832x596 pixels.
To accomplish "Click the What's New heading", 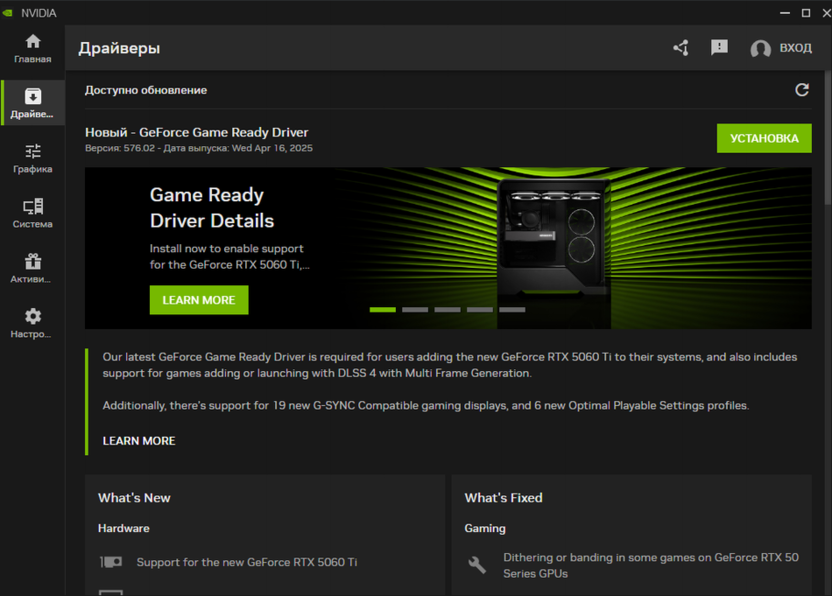I will tap(134, 498).
